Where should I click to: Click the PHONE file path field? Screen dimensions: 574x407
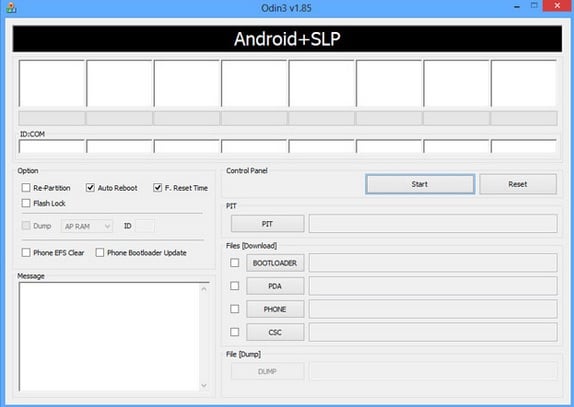tap(433, 309)
